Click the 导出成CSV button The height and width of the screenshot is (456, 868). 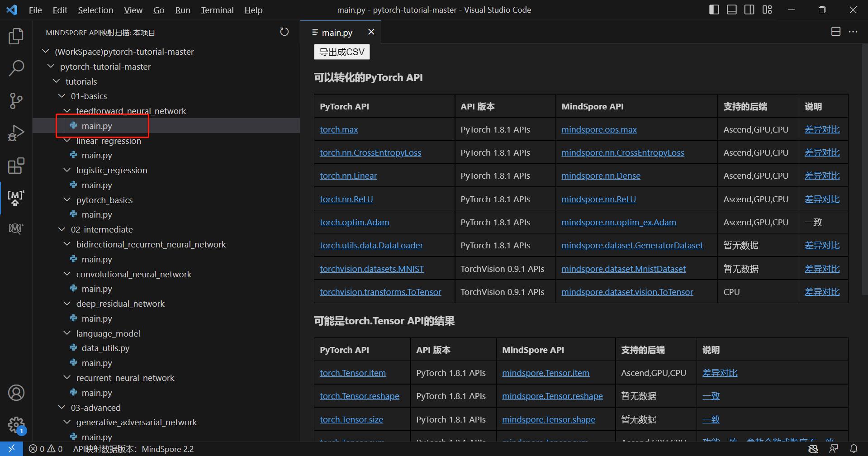342,52
